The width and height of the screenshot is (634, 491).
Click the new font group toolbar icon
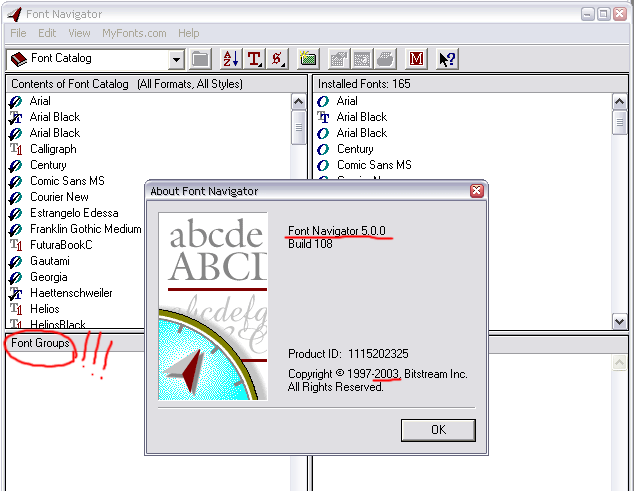point(308,59)
